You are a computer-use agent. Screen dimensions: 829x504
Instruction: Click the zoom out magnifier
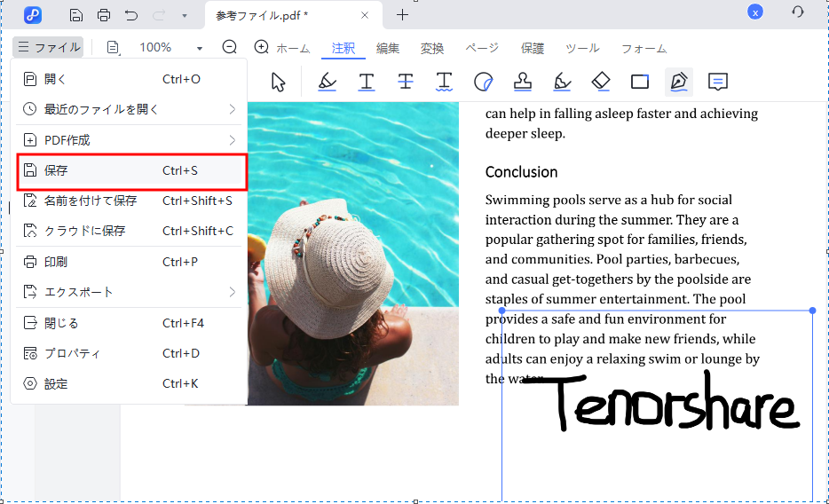(x=230, y=48)
